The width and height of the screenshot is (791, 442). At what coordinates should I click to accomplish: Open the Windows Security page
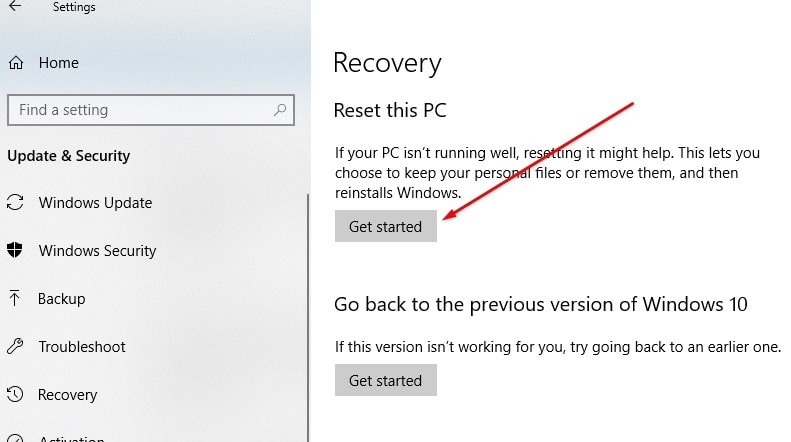97,251
